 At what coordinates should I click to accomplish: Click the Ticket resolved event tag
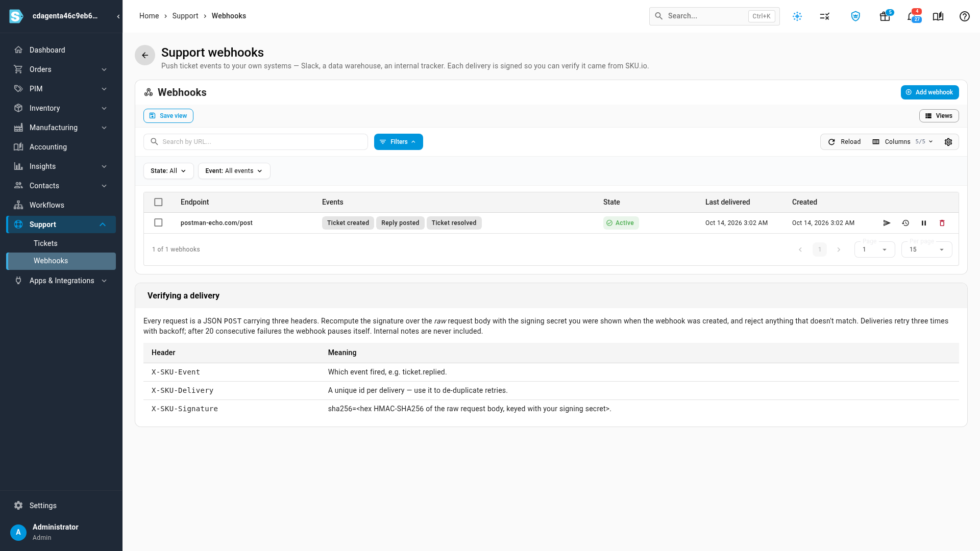click(454, 223)
